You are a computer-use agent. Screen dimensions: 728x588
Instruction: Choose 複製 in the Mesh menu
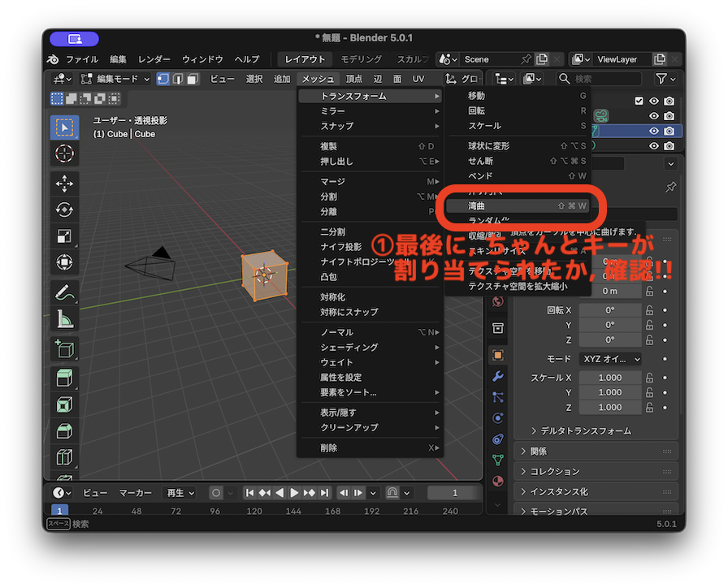click(370, 146)
